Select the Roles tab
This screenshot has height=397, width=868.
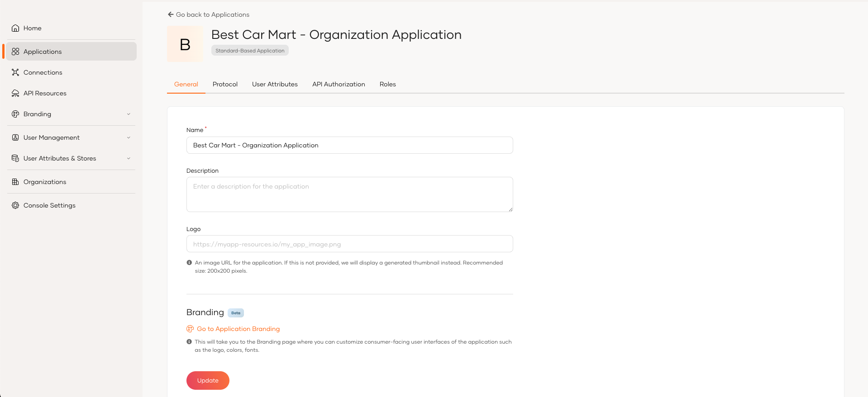pyautogui.click(x=388, y=84)
